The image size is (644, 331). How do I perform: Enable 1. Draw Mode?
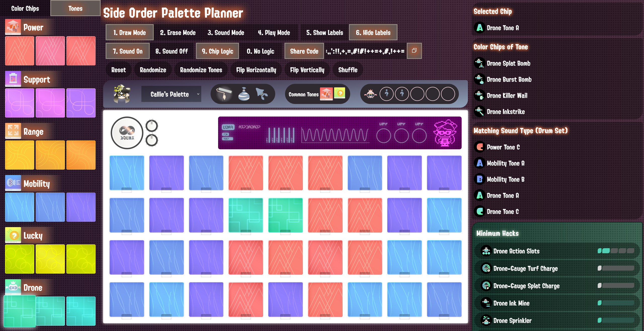(130, 32)
